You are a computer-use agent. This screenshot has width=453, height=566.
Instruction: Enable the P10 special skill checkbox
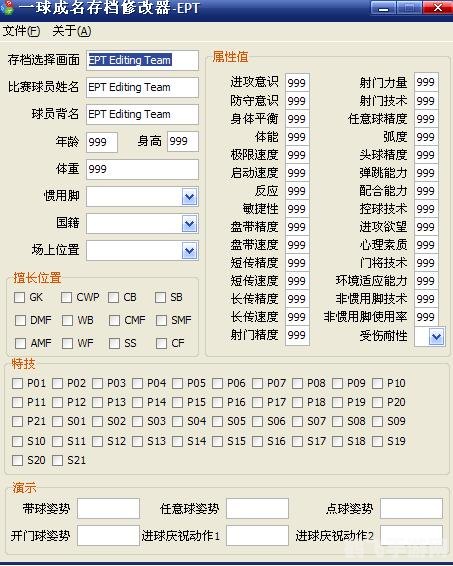(377, 383)
